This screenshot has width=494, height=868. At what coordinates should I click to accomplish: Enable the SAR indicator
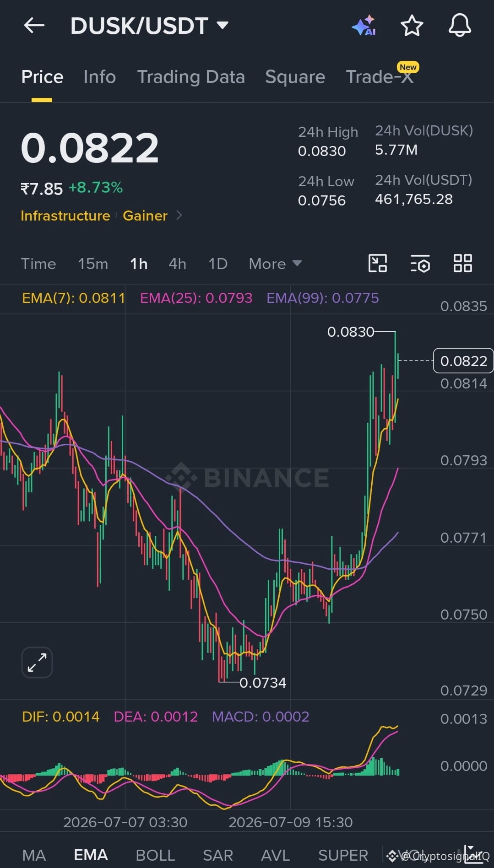point(218,855)
